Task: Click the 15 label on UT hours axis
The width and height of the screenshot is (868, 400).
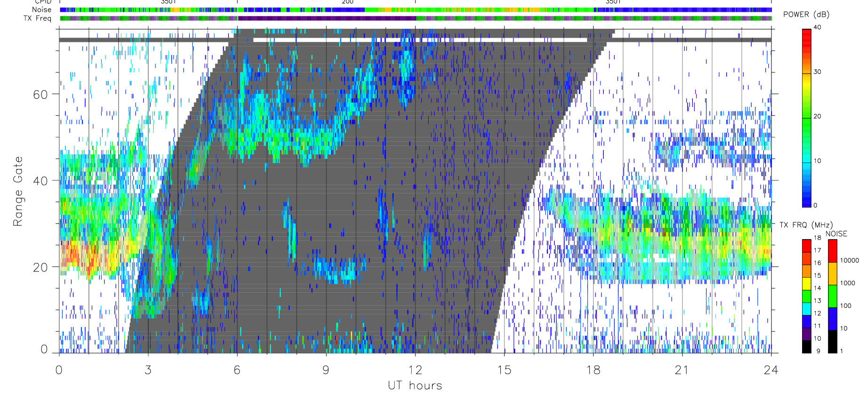Action: coord(504,370)
